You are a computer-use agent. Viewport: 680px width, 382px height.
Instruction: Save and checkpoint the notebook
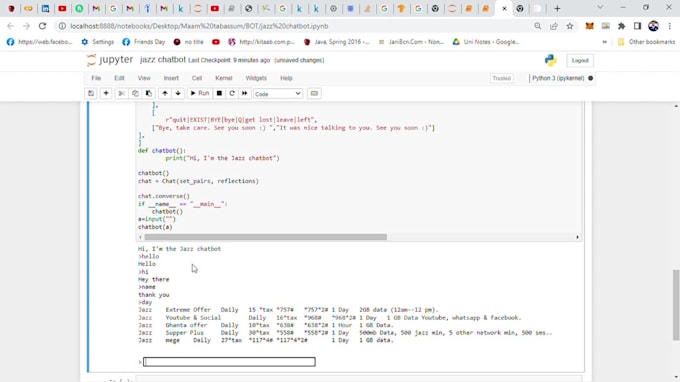(x=91, y=94)
